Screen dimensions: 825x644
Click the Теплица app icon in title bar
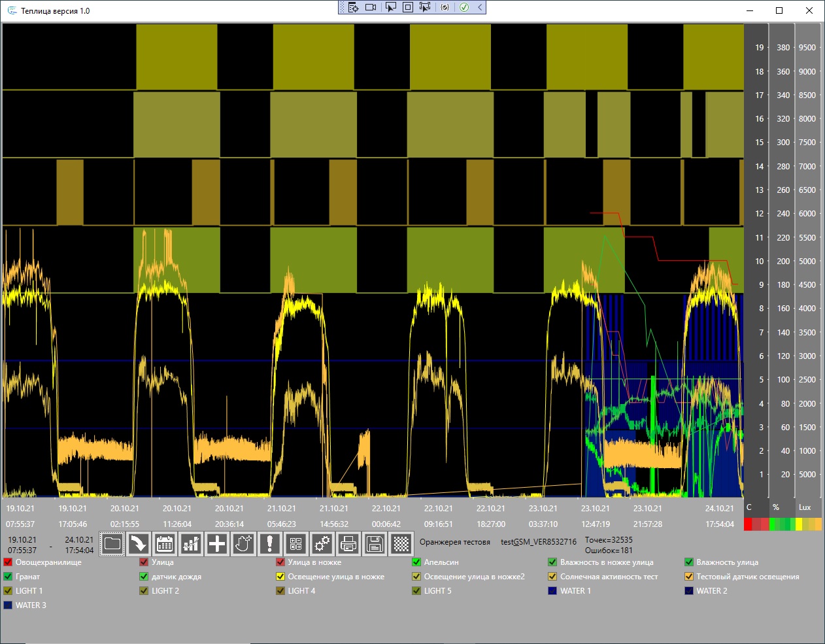coord(12,10)
